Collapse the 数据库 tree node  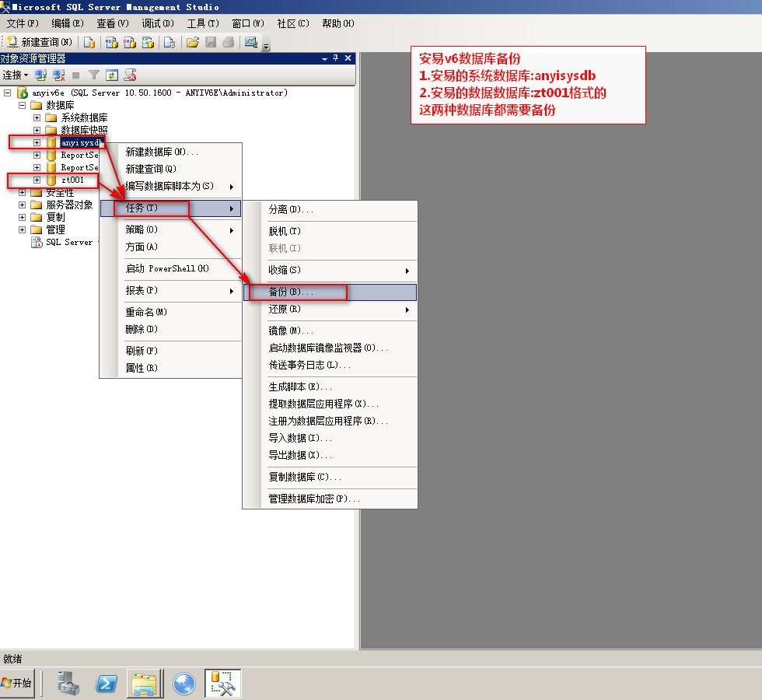[x=22, y=105]
